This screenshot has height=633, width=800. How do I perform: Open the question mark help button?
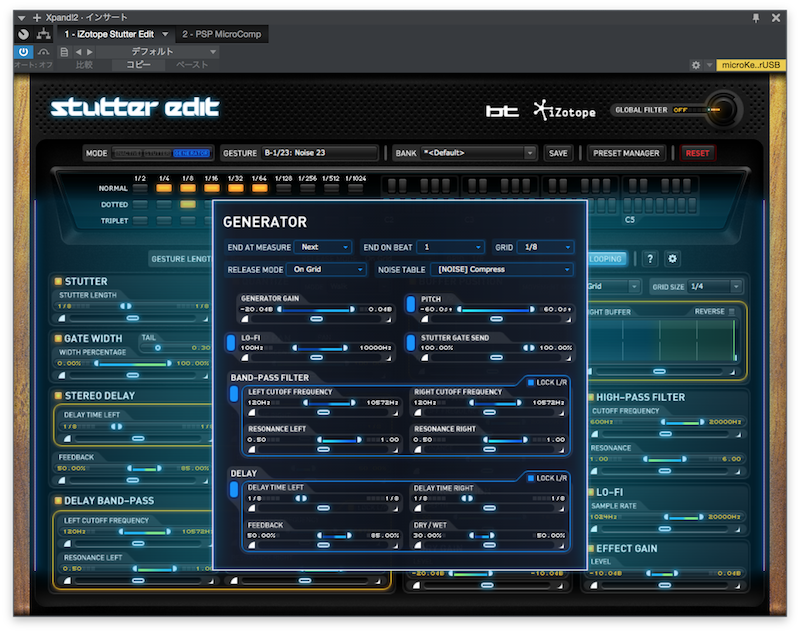click(650, 259)
